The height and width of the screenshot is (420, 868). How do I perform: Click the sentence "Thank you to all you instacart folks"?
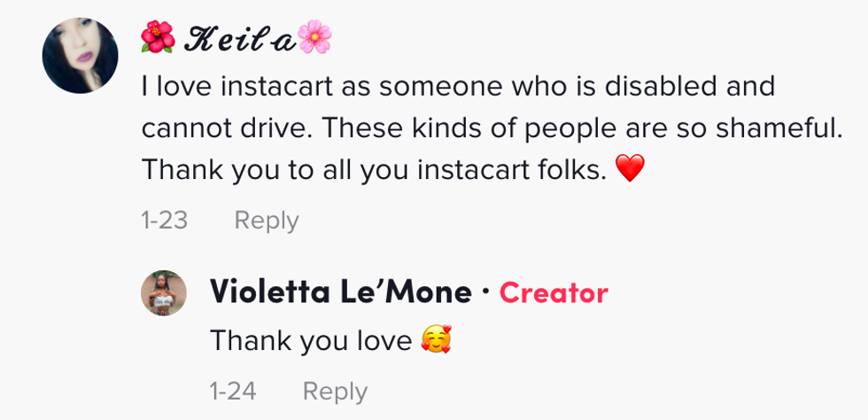click(x=373, y=169)
